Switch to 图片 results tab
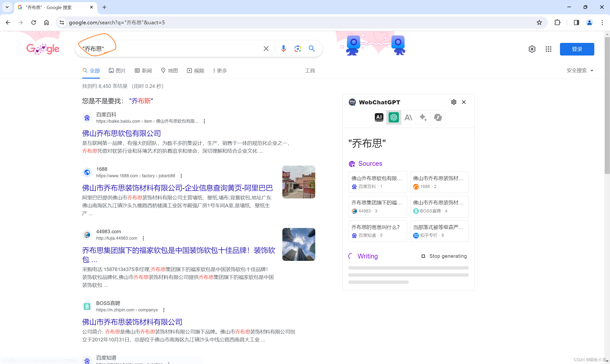Viewport: 610px width, 364px height. pos(117,71)
